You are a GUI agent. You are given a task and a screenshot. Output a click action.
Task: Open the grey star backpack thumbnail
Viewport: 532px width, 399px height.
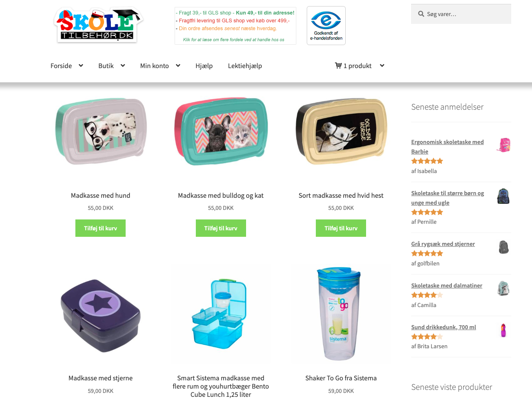pyautogui.click(x=503, y=247)
